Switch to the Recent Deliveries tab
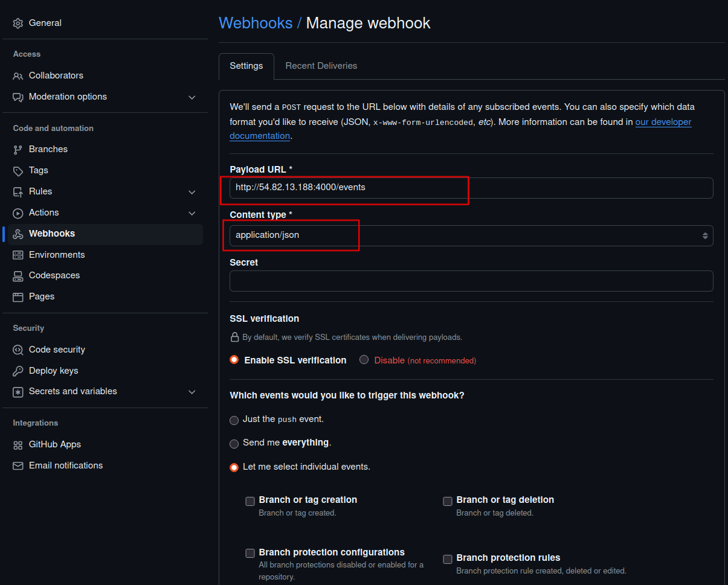 click(321, 66)
